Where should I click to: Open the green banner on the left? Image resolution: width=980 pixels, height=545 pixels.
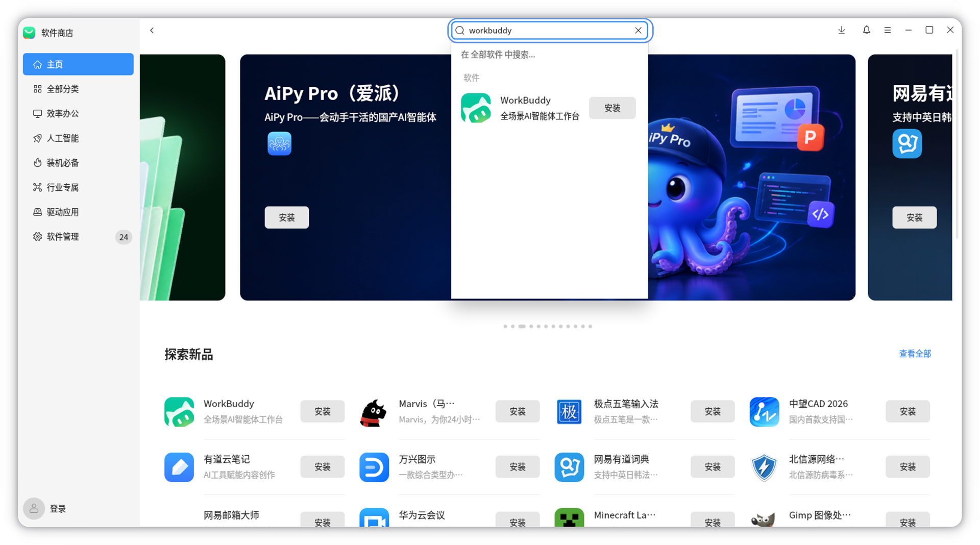coord(182,178)
